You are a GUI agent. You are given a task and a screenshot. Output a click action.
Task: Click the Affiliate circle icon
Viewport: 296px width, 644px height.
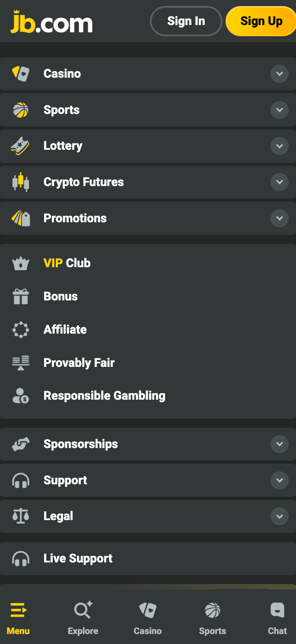[x=20, y=330]
